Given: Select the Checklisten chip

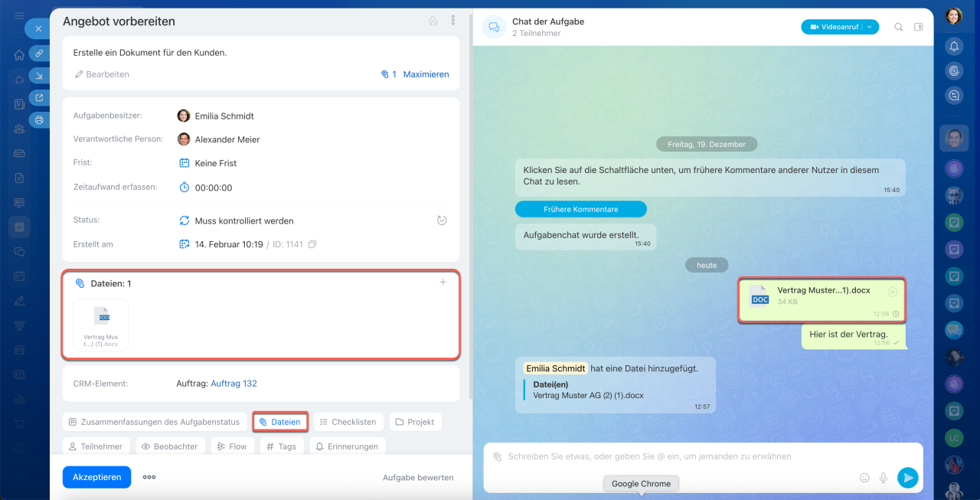Looking at the screenshot, I should pos(348,422).
